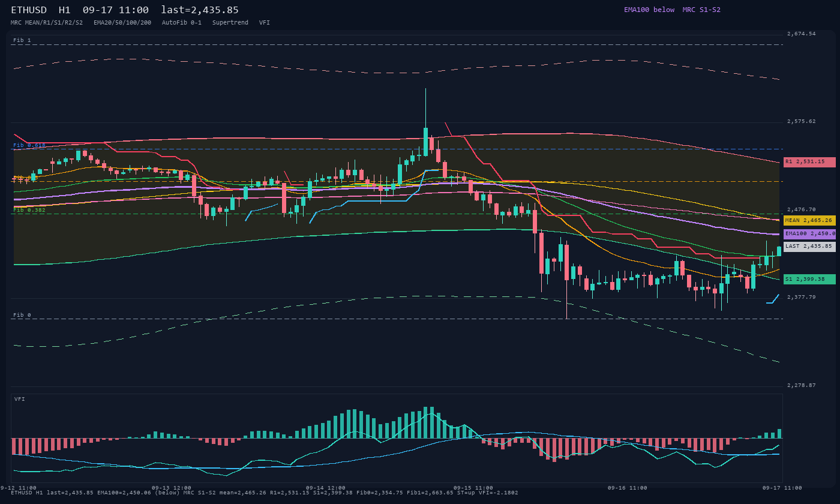This screenshot has width=840, height=504.
Task: Click the EMA100 below status text
Action: pos(649,10)
